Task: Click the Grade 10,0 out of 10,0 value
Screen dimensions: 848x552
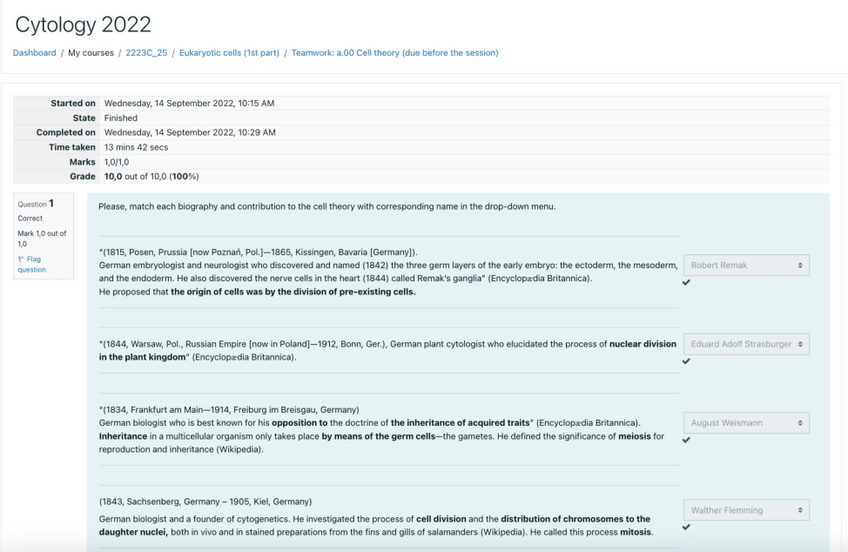Action: [x=151, y=175]
